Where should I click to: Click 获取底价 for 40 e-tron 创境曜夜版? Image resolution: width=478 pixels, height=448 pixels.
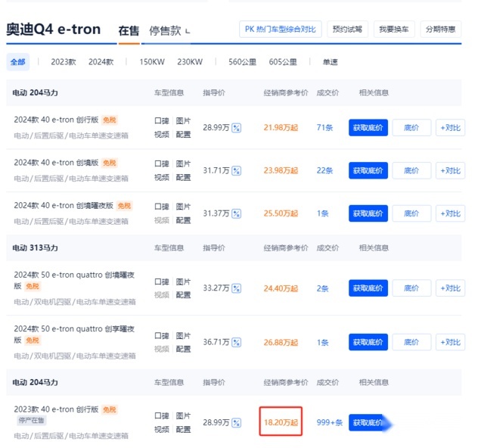(368, 213)
